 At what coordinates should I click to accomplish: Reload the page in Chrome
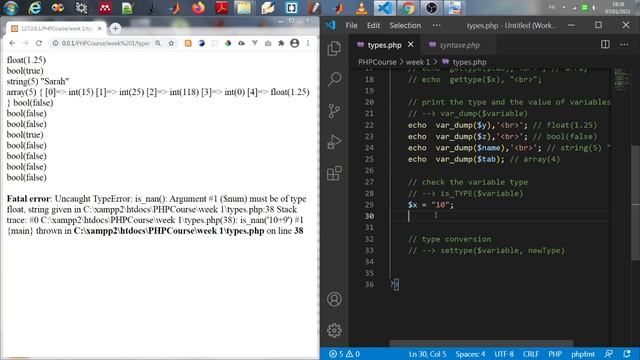[x=39, y=43]
